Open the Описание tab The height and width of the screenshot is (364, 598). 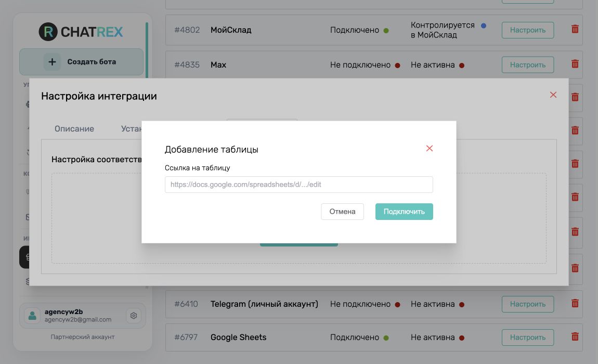74,128
